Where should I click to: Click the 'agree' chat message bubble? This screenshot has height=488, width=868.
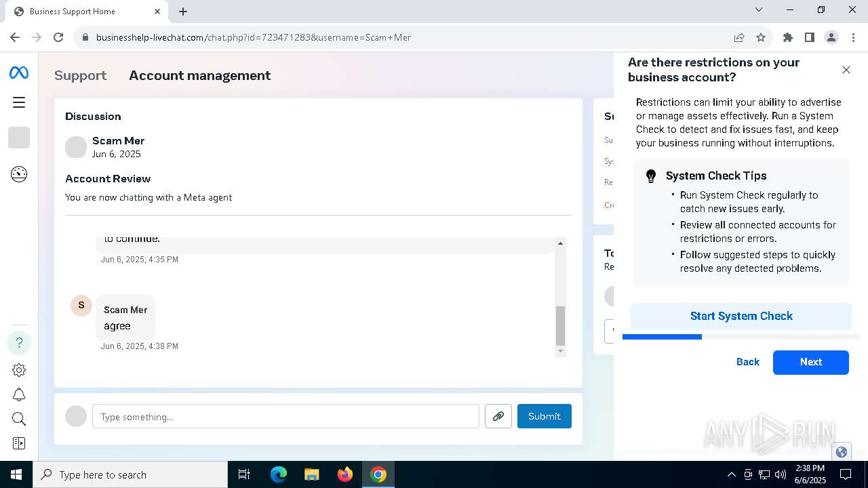point(125,318)
